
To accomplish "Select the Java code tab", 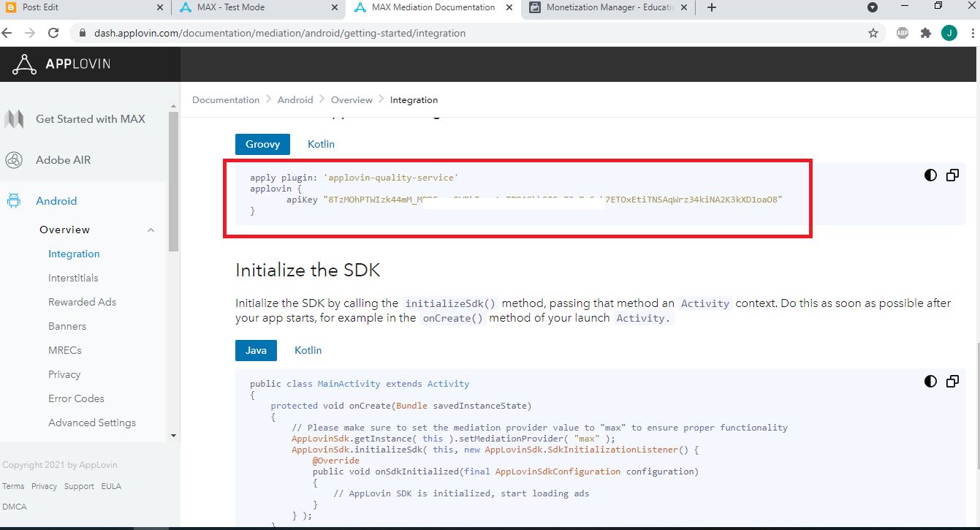I will [x=256, y=350].
